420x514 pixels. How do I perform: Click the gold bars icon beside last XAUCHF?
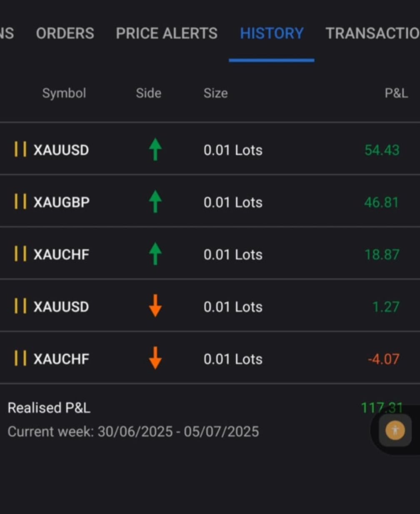(20, 359)
